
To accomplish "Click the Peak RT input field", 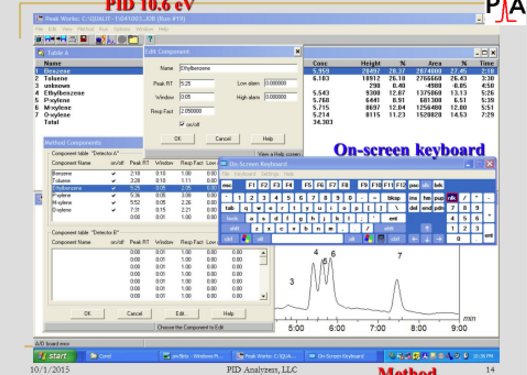I will (x=197, y=83).
